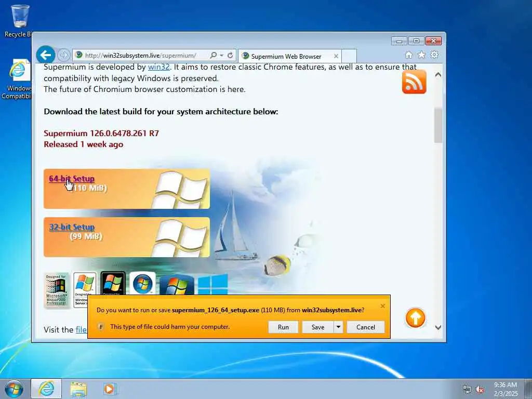
Task: Open the Windows Start orb
Action: click(14, 389)
